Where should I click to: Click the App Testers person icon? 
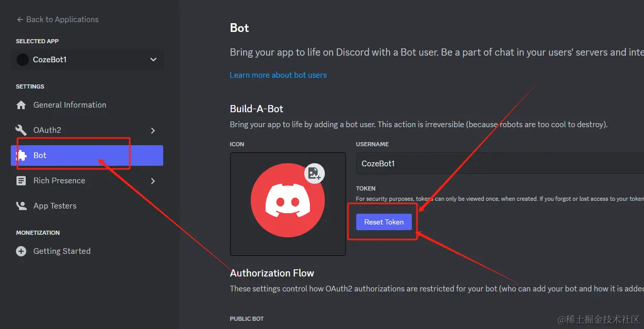[x=21, y=206]
